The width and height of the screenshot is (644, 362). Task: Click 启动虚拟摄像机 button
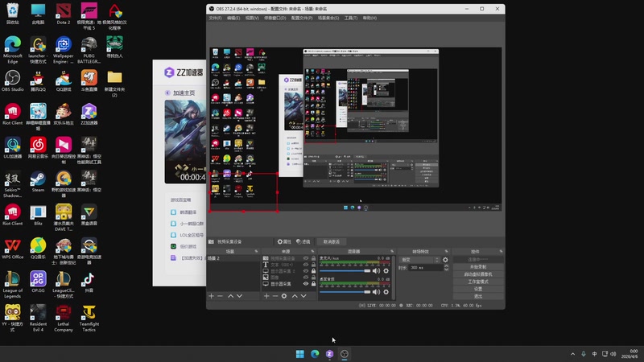pyautogui.click(x=478, y=274)
